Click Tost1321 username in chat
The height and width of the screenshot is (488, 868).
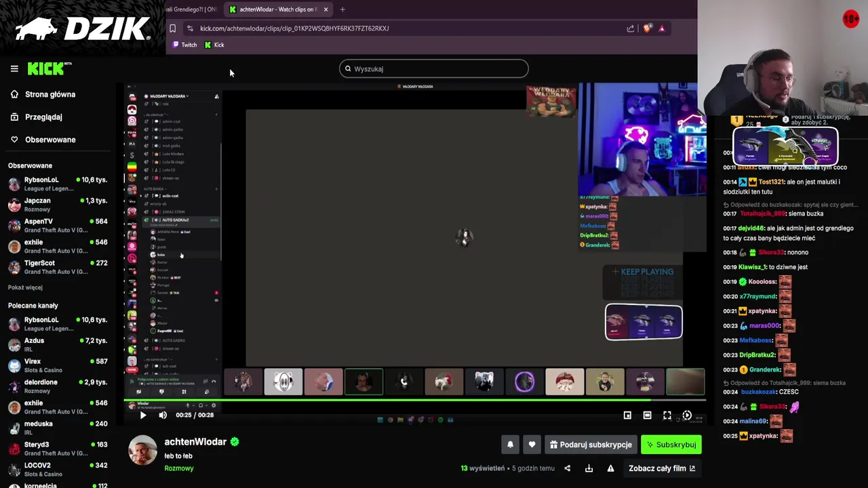[771, 182]
